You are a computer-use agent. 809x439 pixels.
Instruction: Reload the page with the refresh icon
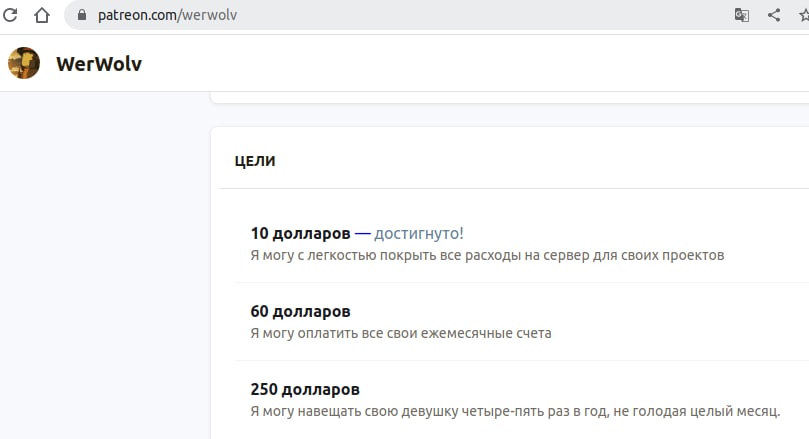(11, 15)
